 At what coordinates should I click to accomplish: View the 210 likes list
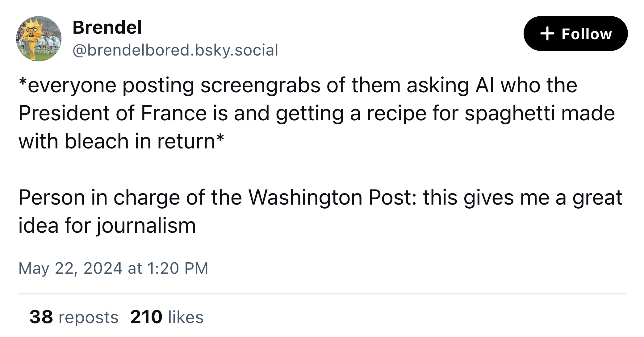tap(167, 317)
